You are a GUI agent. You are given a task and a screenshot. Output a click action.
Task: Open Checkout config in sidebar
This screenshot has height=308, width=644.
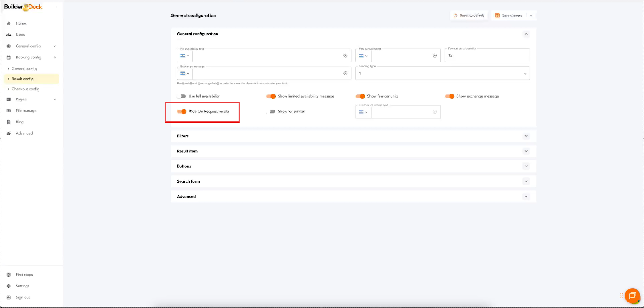coord(25,89)
